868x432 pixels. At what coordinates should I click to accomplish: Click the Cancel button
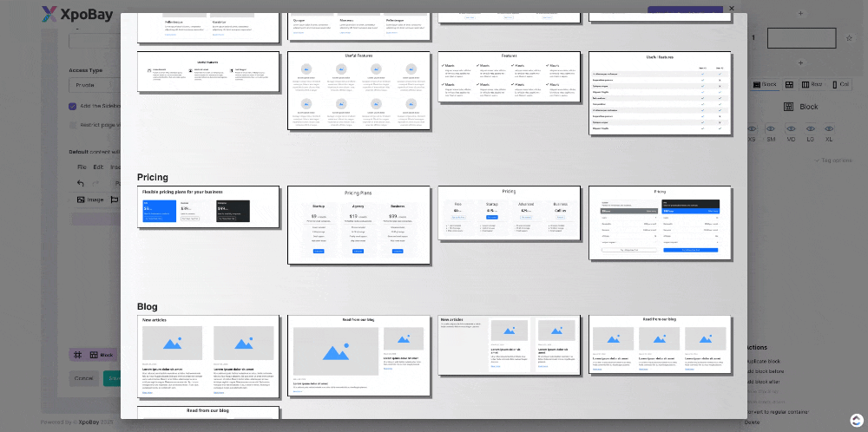tap(83, 378)
